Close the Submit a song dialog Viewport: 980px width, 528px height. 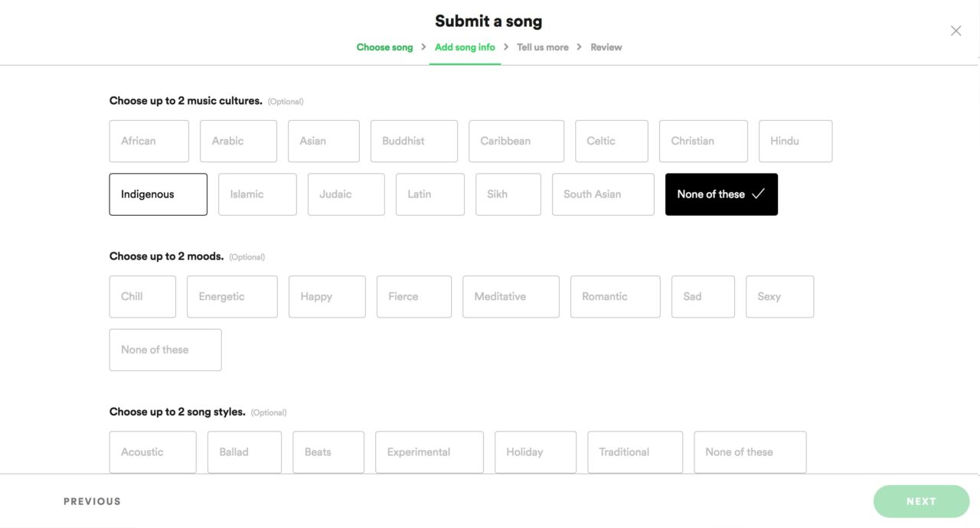click(x=955, y=31)
